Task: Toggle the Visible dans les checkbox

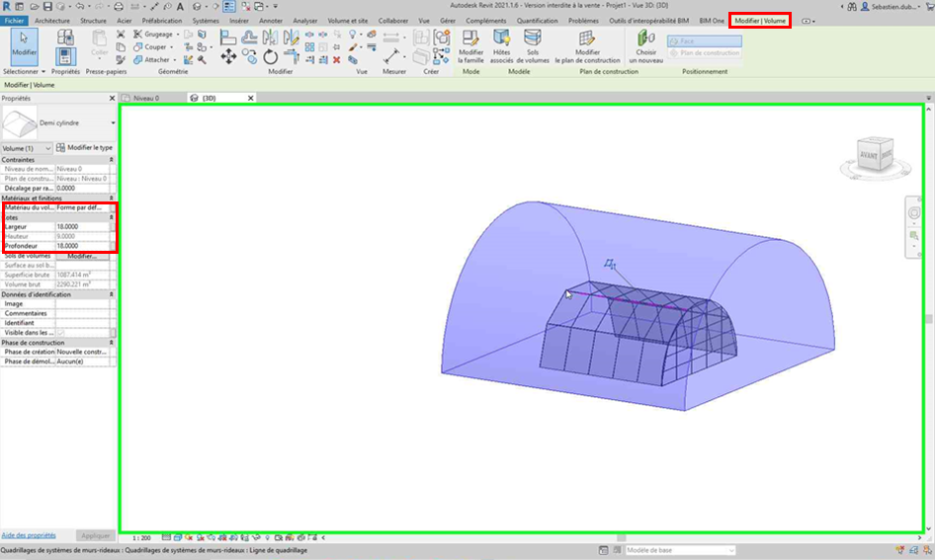Action: point(61,333)
